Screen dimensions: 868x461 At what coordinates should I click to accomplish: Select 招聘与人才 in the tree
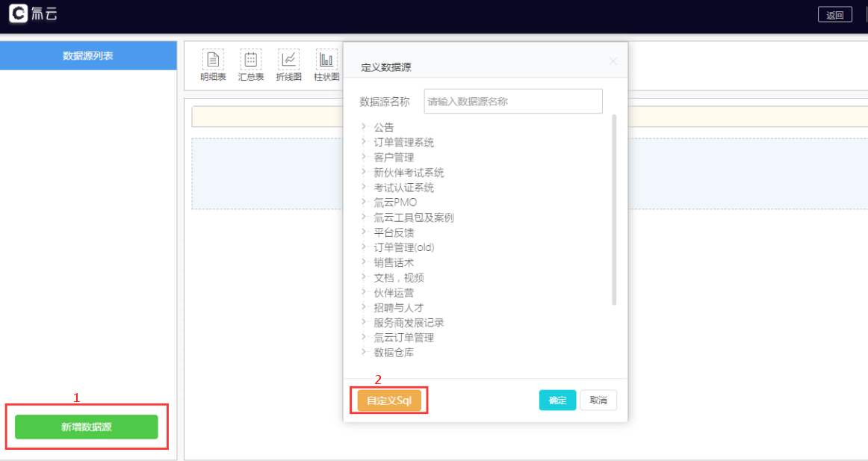click(398, 308)
